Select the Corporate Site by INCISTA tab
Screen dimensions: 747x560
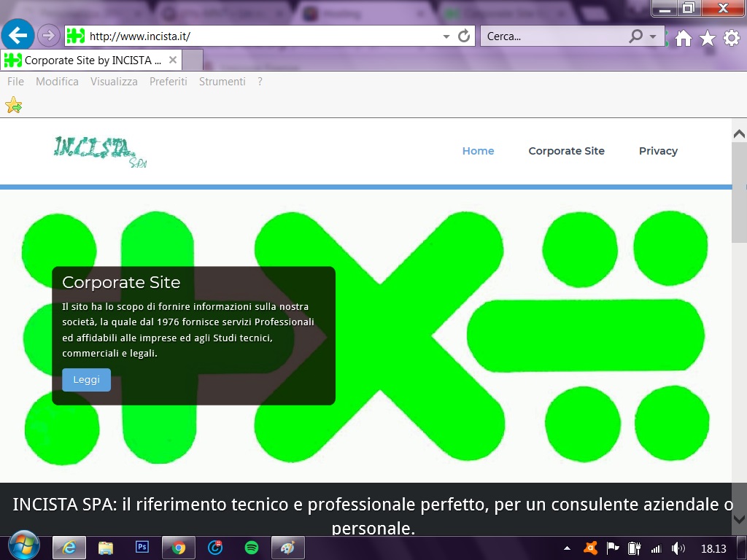91,60
